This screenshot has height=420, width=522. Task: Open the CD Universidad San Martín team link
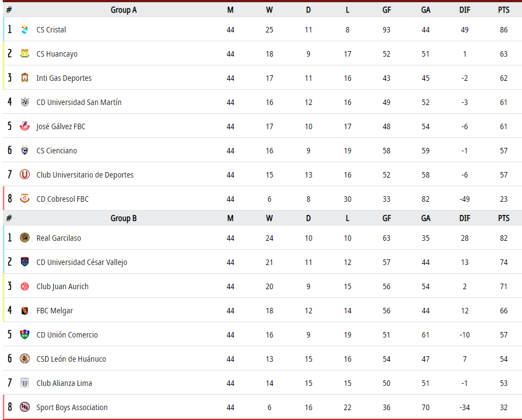(79, 102)
